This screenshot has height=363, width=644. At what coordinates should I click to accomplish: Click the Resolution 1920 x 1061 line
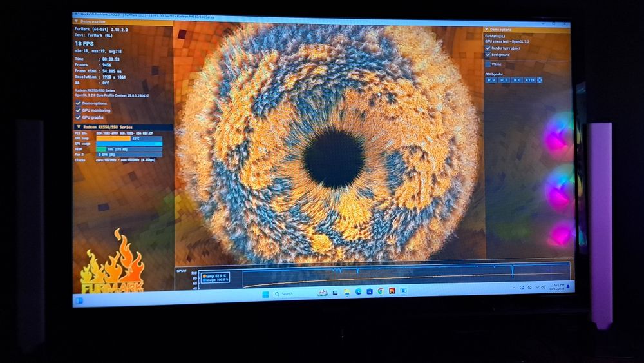click(x=100, y=77)
